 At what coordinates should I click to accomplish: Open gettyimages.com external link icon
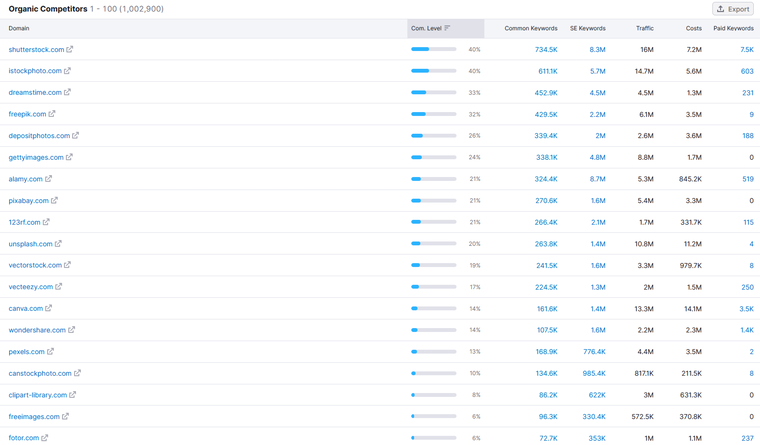click(x=69, y=157)
